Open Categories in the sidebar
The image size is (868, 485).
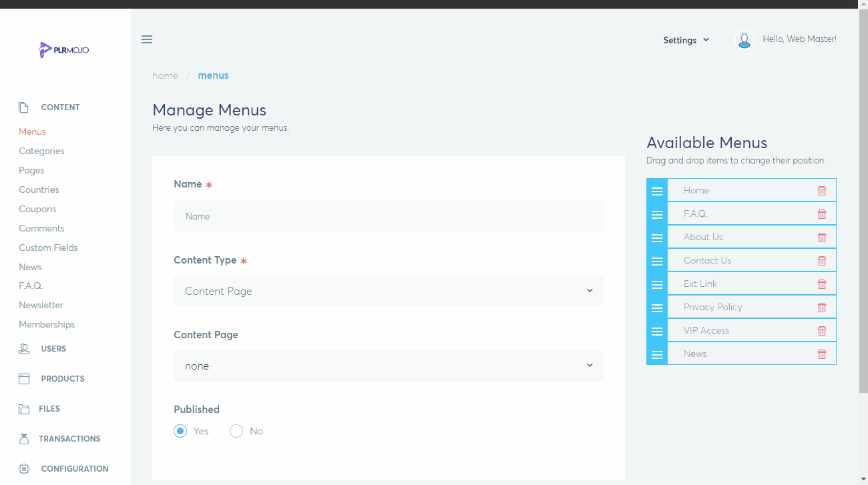tap(41, 151)
